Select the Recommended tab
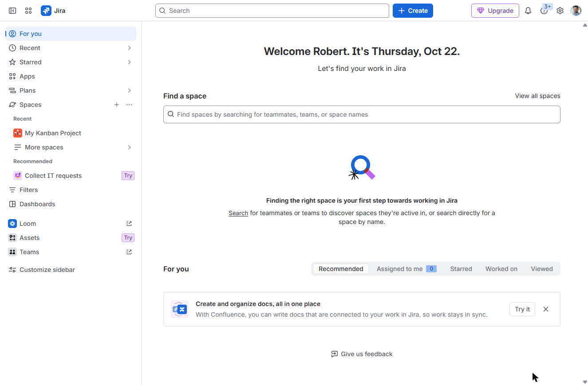Image resolution: width=588 pixels, height=385 pixels. pos(341,269)
